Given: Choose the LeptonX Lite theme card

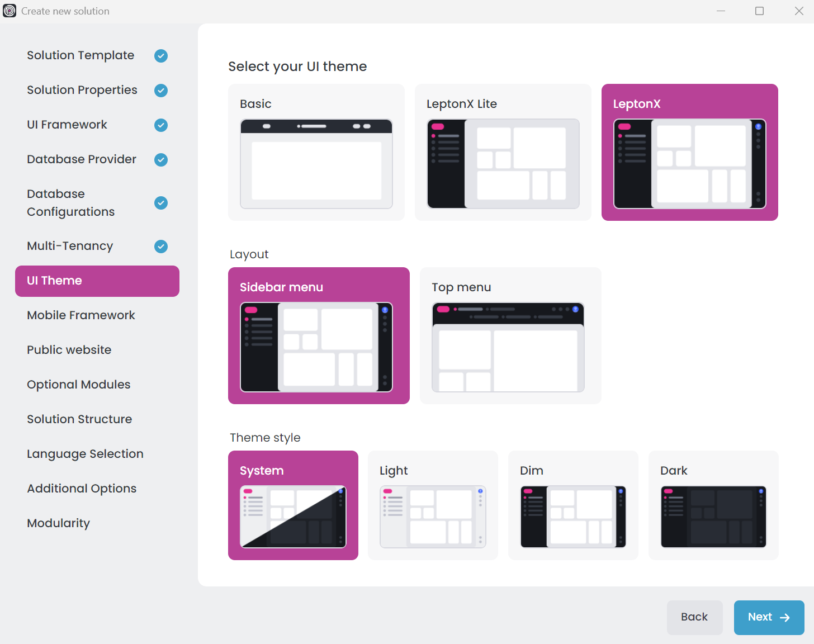Looking at the screenshot, I should pos(503,153).
